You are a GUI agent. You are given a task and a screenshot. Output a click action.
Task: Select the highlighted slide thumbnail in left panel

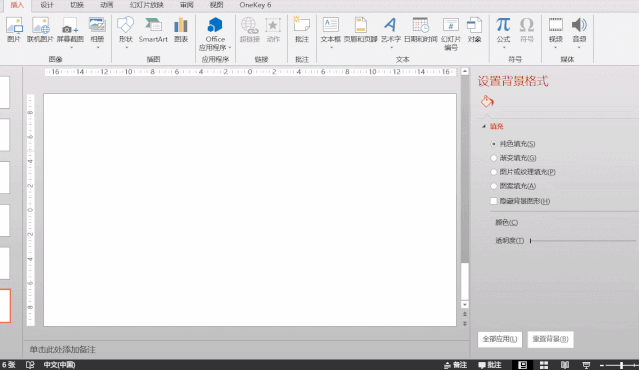[x=5, y=306]
